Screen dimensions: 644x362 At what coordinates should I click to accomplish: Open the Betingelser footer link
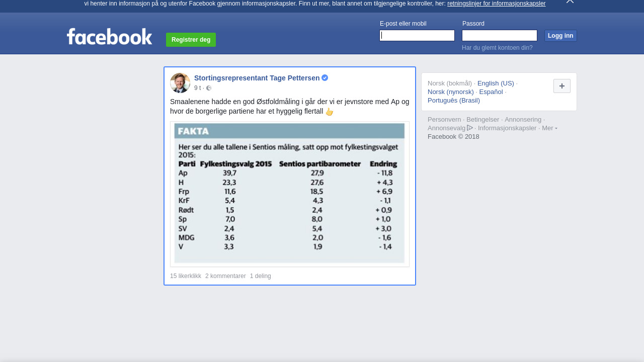coord(483,120)
